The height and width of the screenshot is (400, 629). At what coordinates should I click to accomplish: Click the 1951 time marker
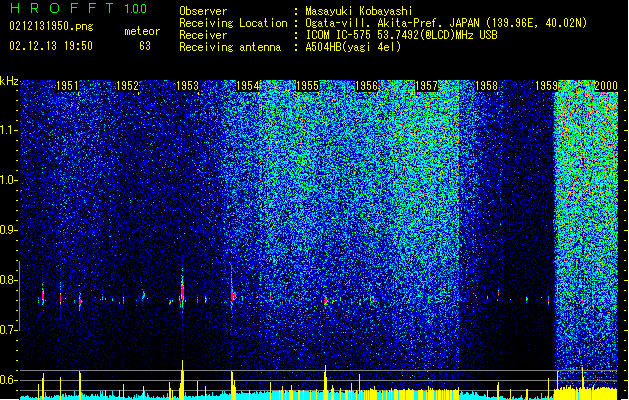pyautogui.click(x=67, y=86)
